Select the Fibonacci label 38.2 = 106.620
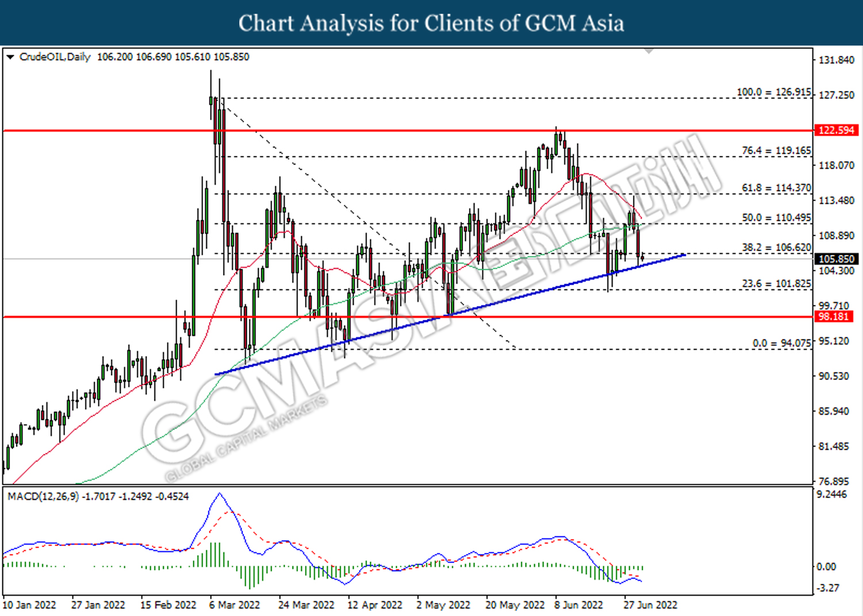Image resolution: width=863 pixels, height=616 pixels. tap(776, 248)
